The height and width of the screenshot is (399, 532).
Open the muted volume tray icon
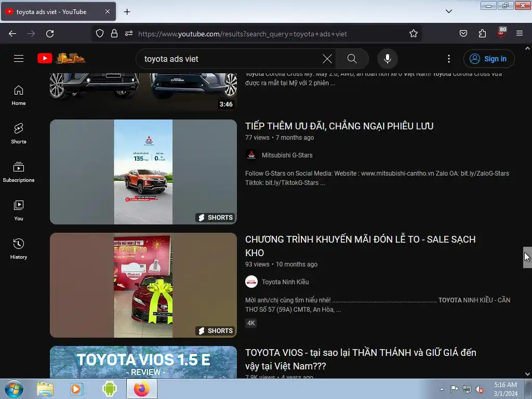click(x=480, y=390)
